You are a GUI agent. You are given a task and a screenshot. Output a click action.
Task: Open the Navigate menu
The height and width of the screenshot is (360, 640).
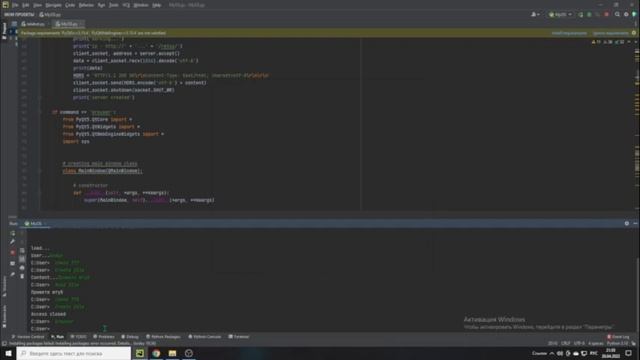click(53, 5)
